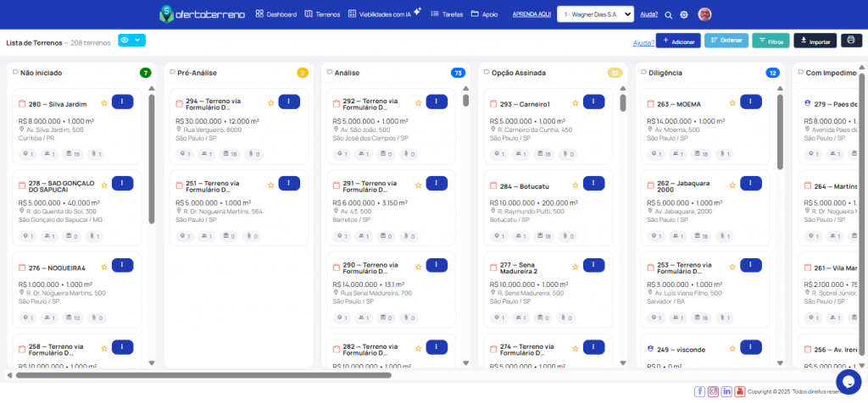
Task: Click the Não iniciado column scrollbar
Action: click(x=152, y=159)
